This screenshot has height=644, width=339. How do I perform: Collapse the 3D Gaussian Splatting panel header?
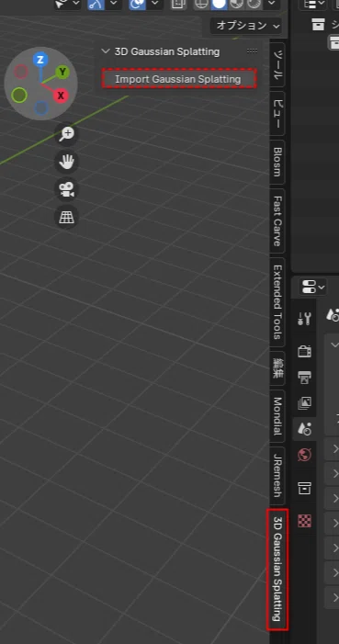[106, 51]
